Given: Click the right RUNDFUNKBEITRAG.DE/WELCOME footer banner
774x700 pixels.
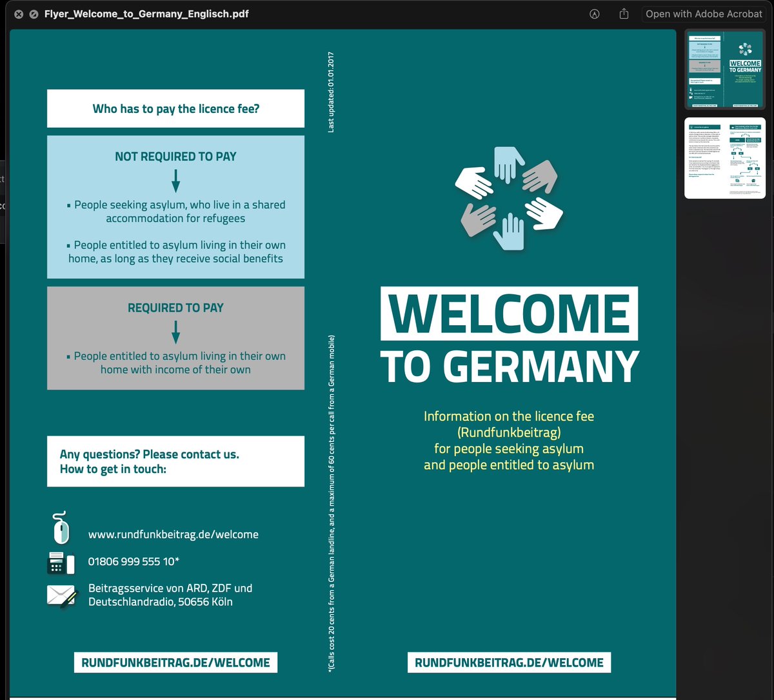Looking at the screenshot, I should (x=509, y=663).
